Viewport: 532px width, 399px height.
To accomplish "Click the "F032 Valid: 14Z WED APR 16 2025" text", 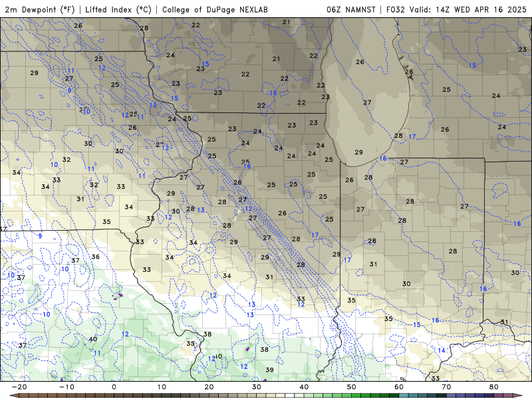I will pyautogui.click(x=456, y=9).
